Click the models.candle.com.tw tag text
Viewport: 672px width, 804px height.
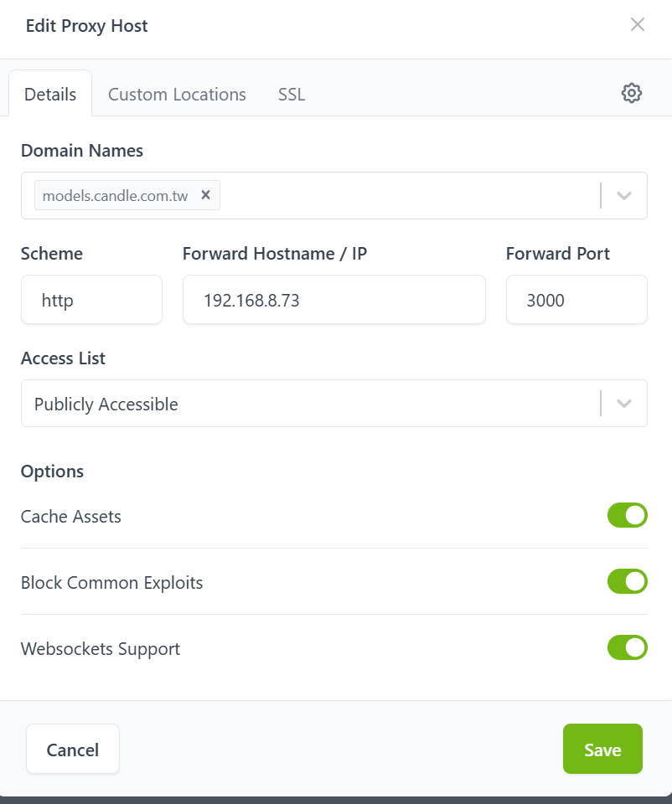(115, 196)
